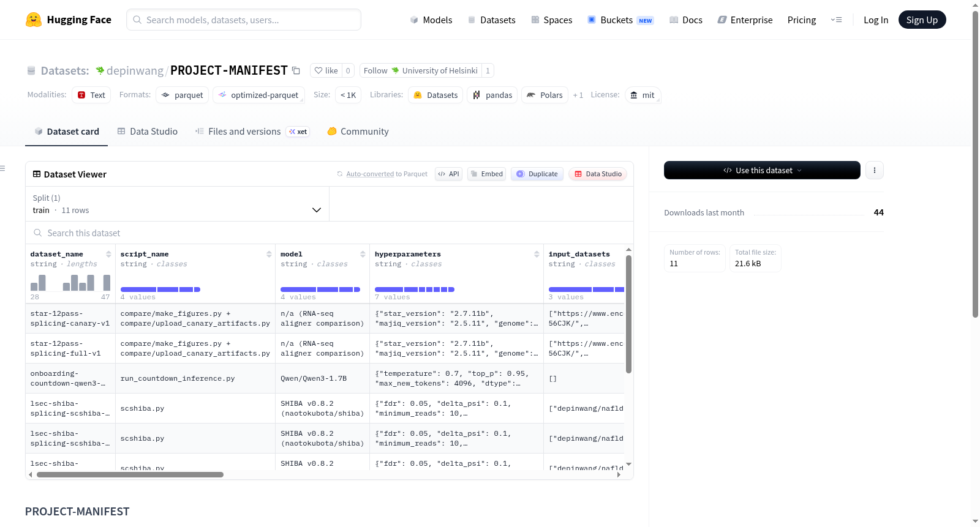Screen dimensions: 980x527
Task: Open the Pricing page link
Action: [802, 20]
